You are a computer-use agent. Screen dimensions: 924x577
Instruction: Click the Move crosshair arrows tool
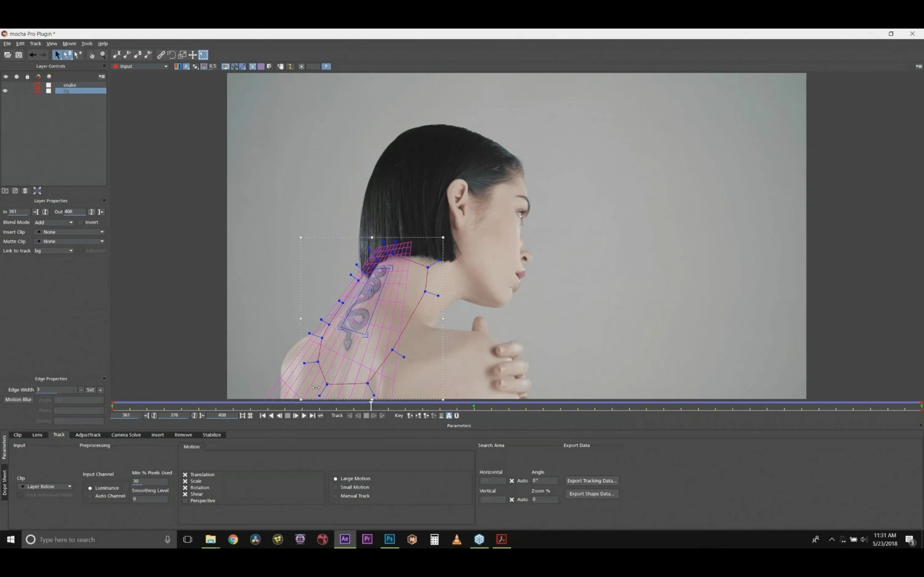pyautogui.click(x=193, y=55)
